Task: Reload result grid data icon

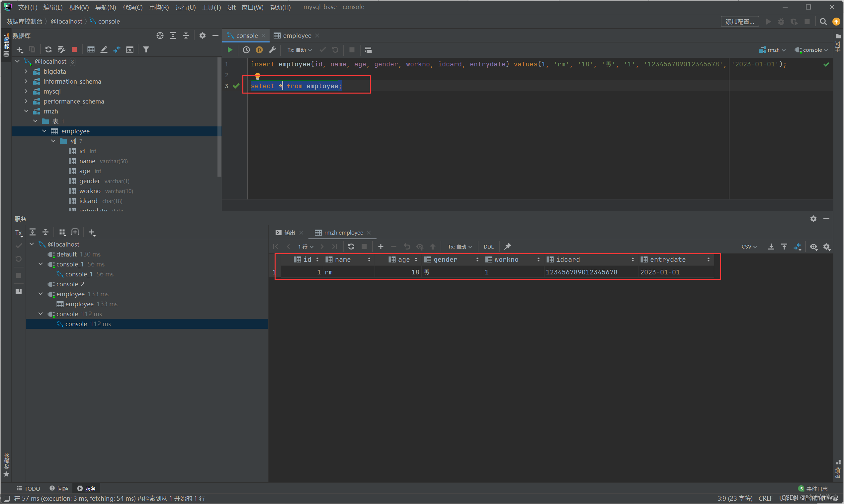Action: click(351, 247)
